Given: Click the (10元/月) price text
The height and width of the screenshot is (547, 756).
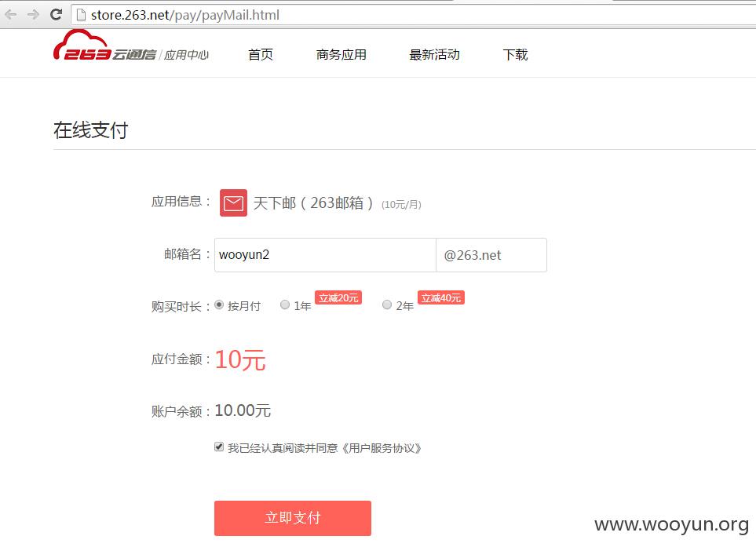Looking at the screenshot, I should (401, 205).
